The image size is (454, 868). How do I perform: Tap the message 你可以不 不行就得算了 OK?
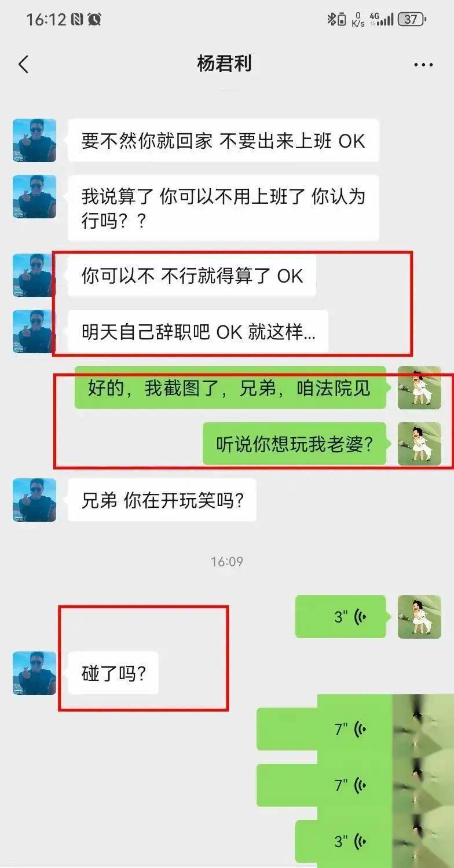pos(192,276)
